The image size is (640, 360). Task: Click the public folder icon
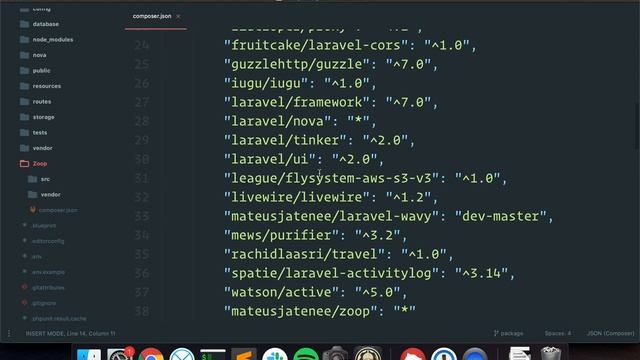[x=24, y=71]
